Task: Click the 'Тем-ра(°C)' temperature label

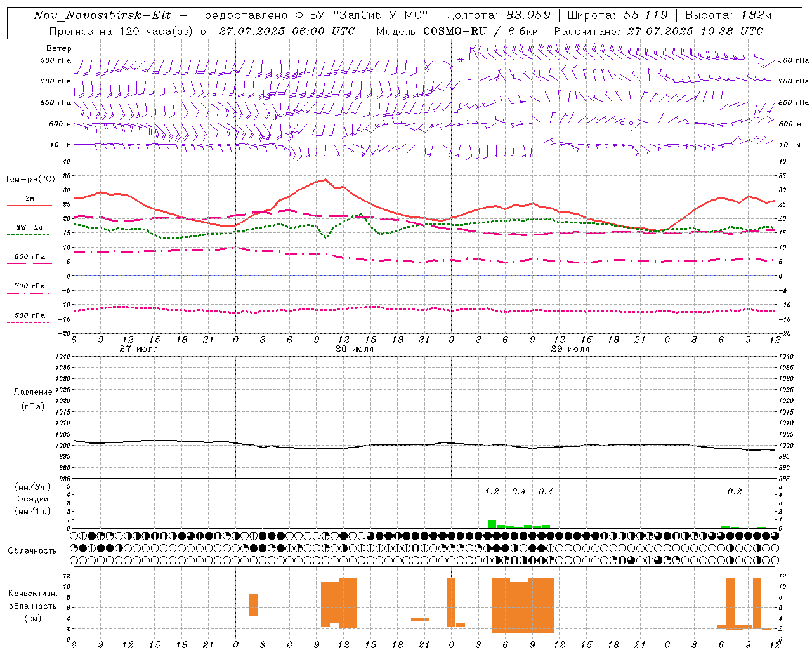Action: [30, 180]
